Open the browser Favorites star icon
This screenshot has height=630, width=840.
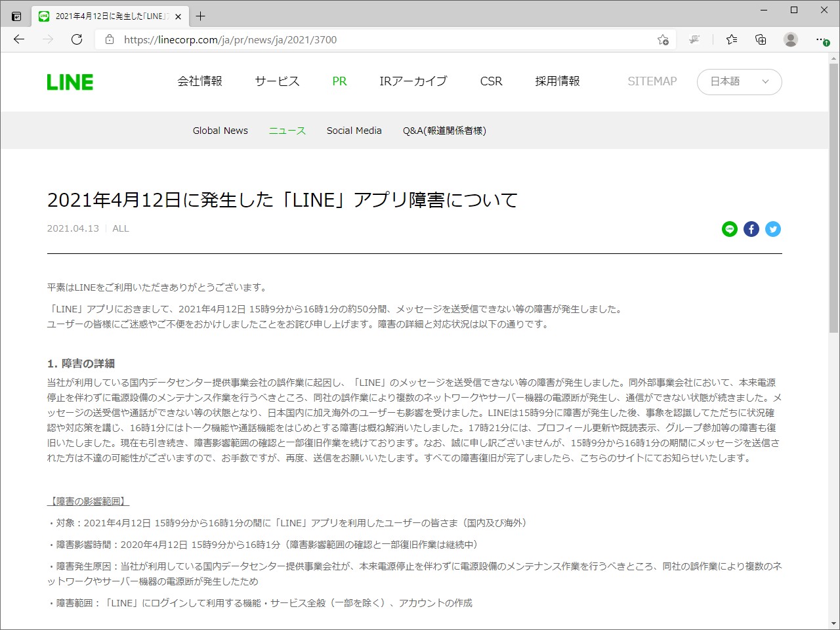(x=731, y=39)
